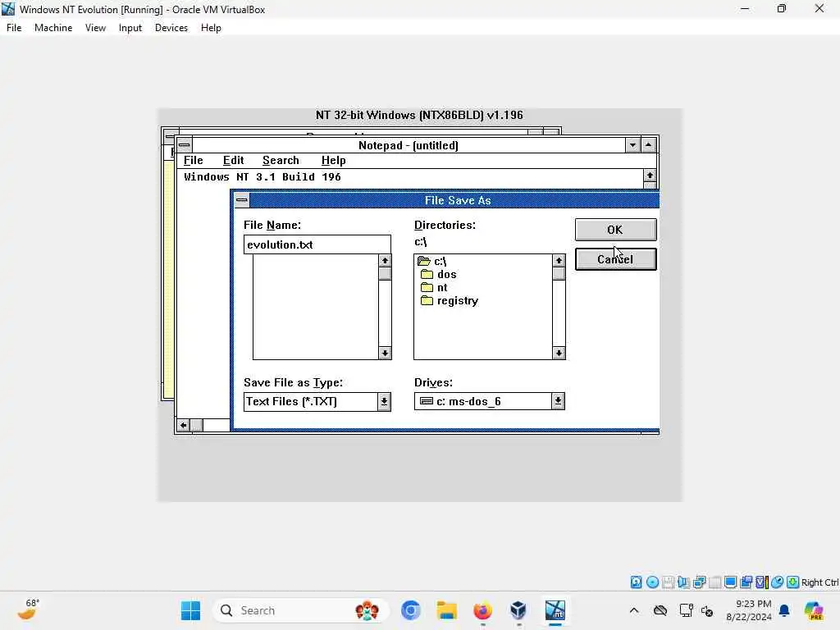Image resolution: width=840 pixels, height=630 pixels.
Task: Click the network adapters status icon
Action: 699,582
